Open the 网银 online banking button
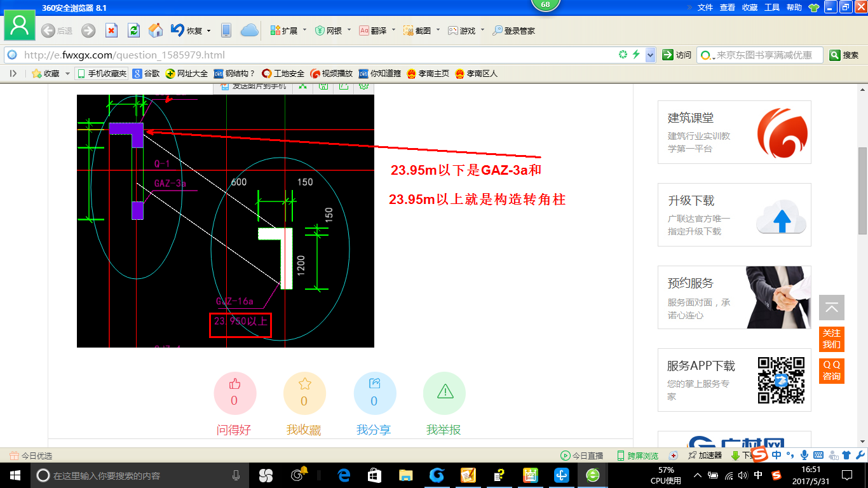This screenshot has width=868, height=488. [329, 30]
